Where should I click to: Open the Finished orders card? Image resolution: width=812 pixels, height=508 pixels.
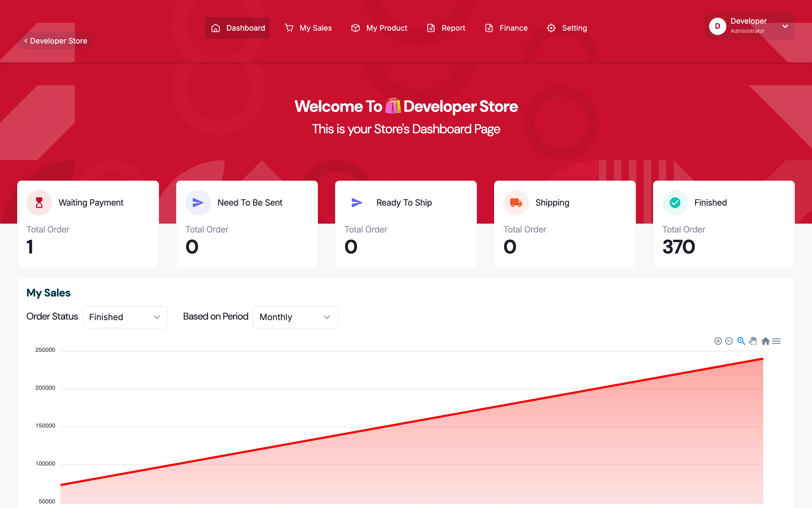(724, 224)
